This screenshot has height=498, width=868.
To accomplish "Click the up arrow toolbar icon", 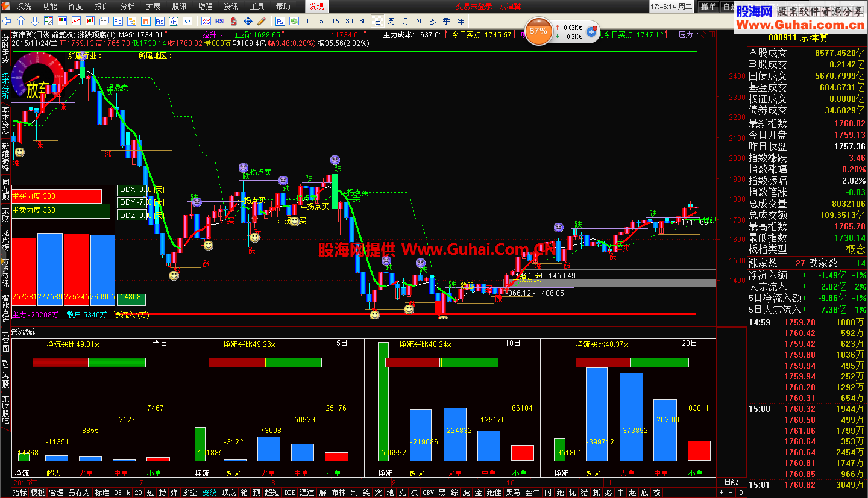I will pos(21,21).
